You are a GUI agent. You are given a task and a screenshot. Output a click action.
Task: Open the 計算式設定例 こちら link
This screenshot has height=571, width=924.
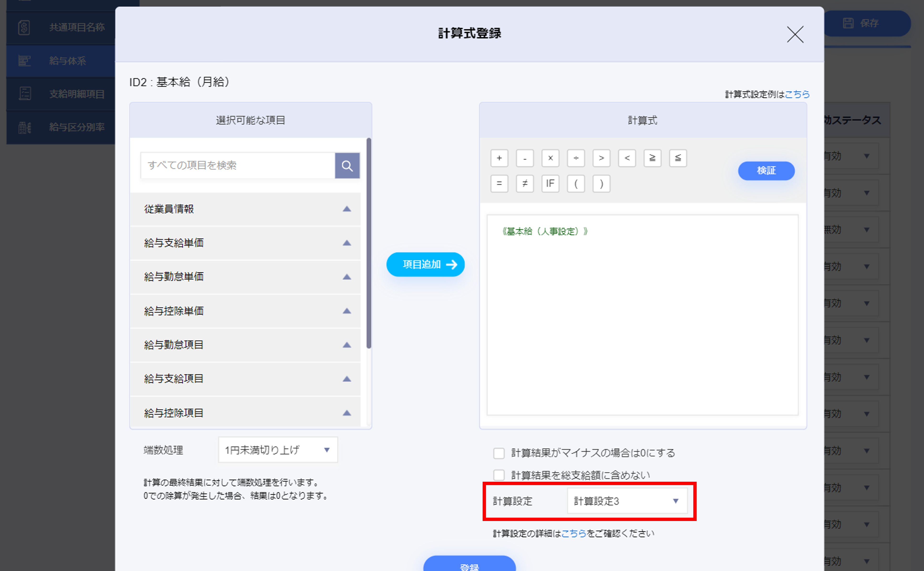point(797,94)
